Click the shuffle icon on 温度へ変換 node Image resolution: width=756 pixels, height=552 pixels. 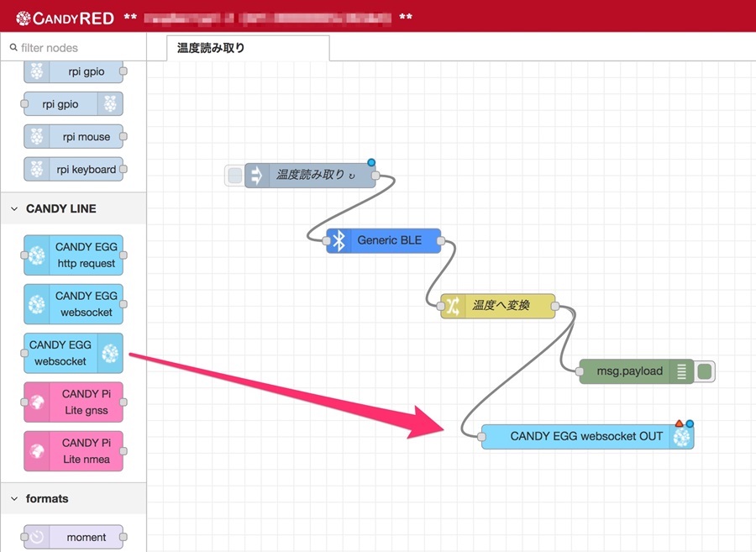(454, 306)
